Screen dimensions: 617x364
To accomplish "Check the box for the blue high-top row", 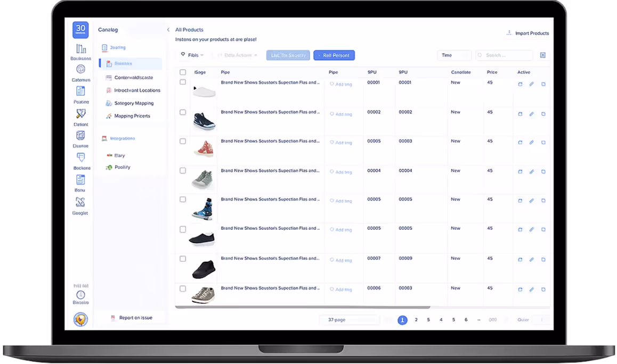I will tap(183, 200).
